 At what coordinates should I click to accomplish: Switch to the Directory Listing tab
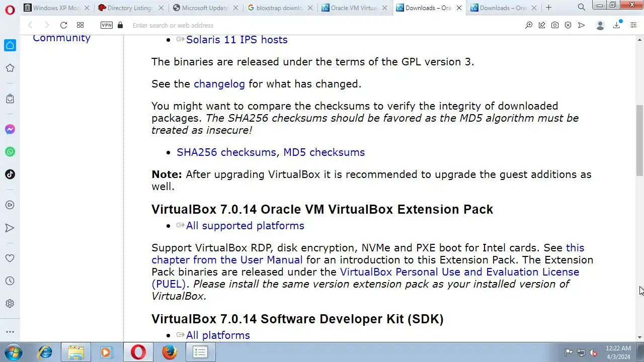(x=131, y=8)
